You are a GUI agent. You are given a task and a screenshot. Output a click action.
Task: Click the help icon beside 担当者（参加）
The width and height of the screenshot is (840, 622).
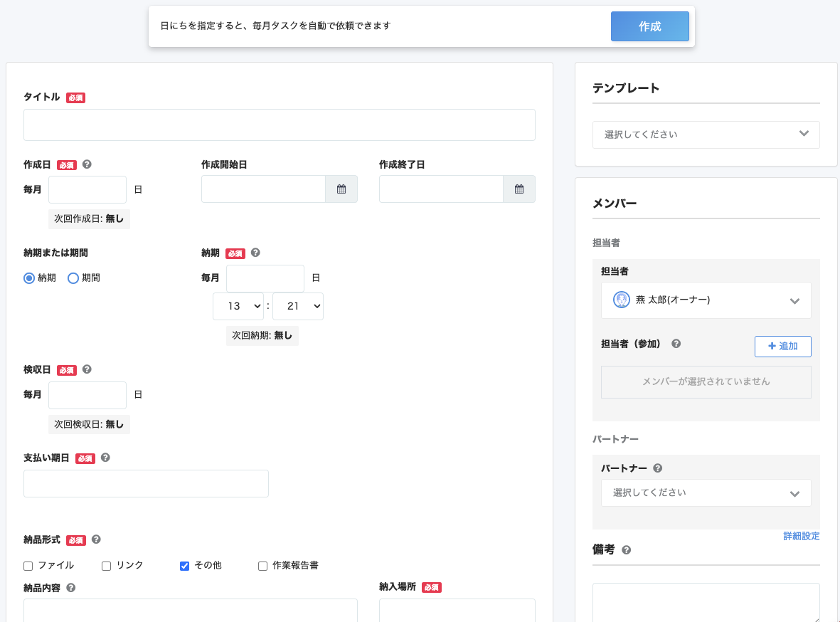tap(676, 344)
